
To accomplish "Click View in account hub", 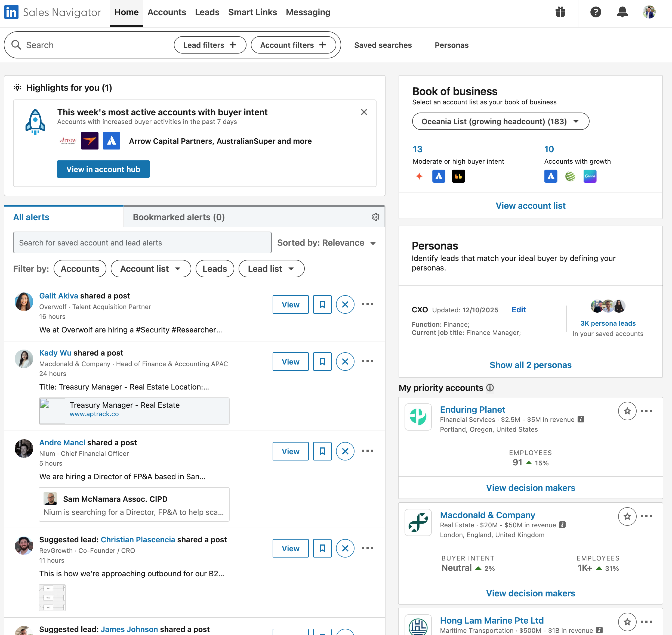I will (103, 169).
